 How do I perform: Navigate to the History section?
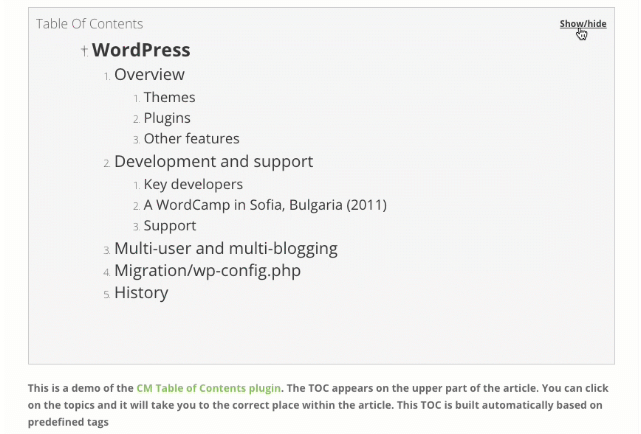click(141, 292)
